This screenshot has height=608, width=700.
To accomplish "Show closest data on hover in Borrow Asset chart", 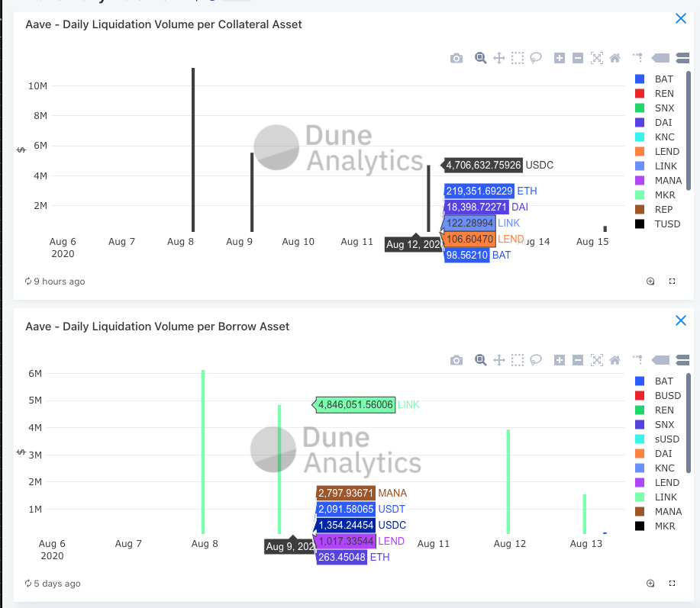I will (x=661, y=360).
